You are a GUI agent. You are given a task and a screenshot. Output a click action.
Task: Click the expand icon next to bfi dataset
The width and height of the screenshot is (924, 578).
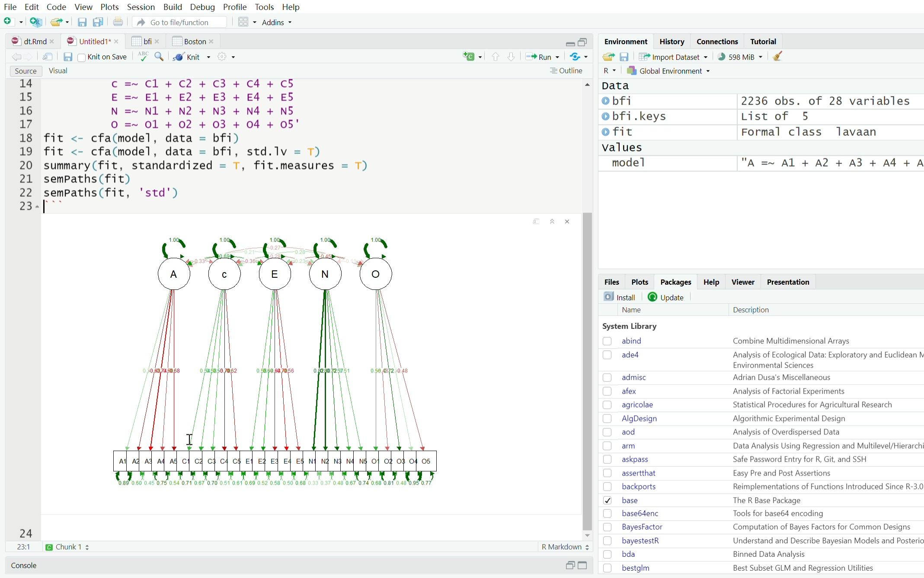[x=606, y=101]
